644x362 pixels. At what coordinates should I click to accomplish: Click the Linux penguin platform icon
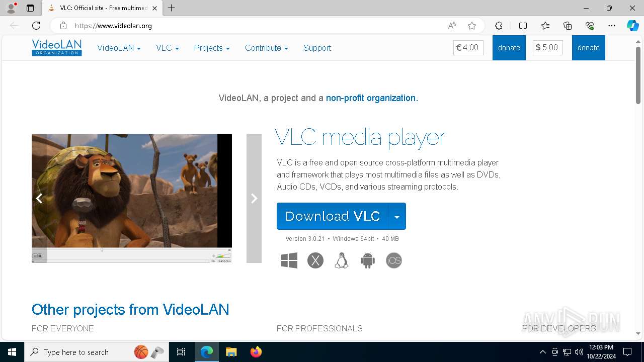pyautogui.click(x=342, y=260)
